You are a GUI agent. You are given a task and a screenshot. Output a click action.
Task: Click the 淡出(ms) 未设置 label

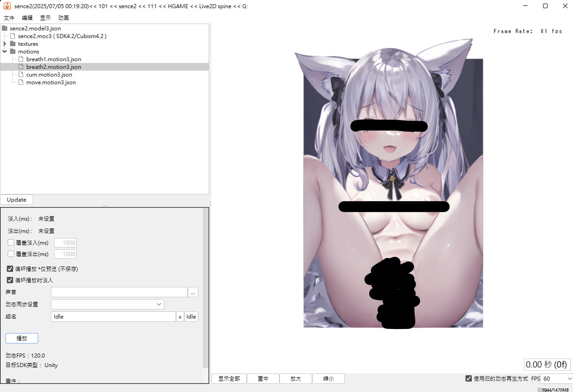pos(31,231)
